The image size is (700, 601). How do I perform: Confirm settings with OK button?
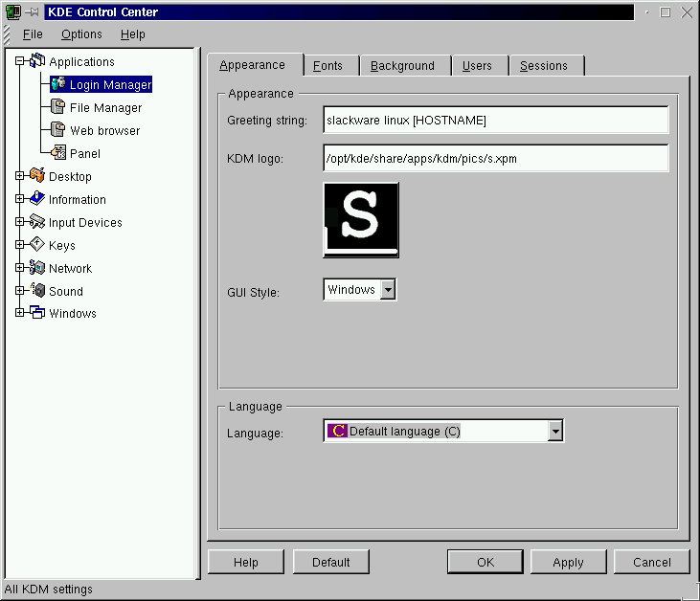485,562
